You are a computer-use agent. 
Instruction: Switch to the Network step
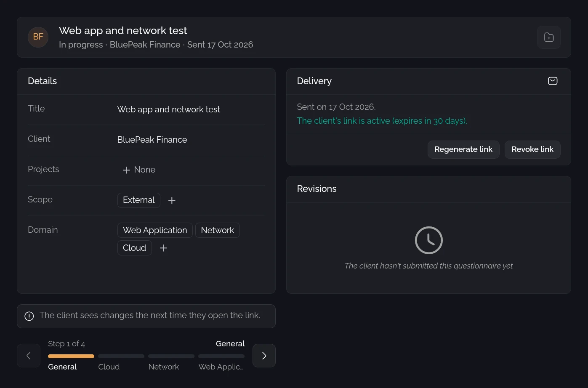[164, 367]
